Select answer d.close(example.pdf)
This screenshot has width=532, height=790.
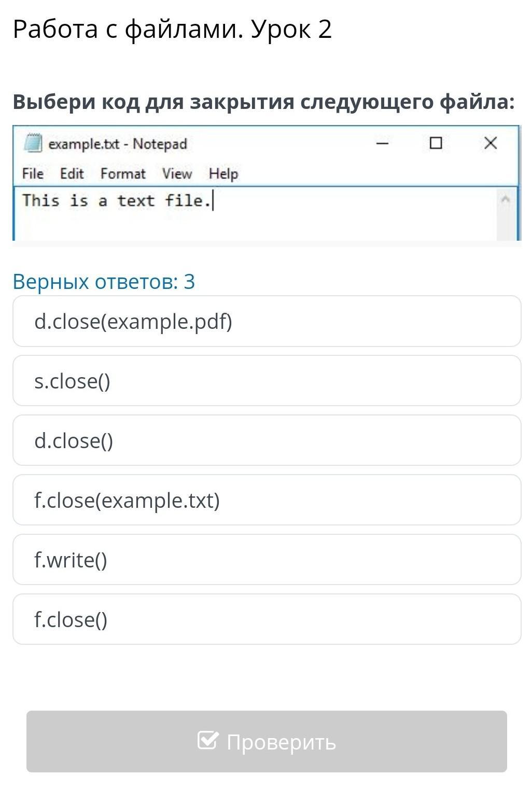pos(267,322)
